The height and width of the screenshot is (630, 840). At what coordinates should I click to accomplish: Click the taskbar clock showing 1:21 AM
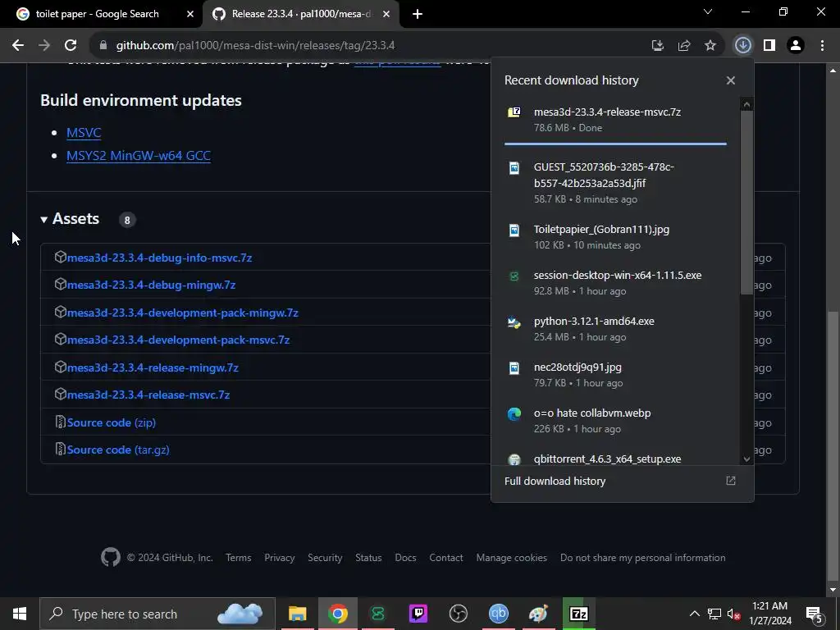769,614
